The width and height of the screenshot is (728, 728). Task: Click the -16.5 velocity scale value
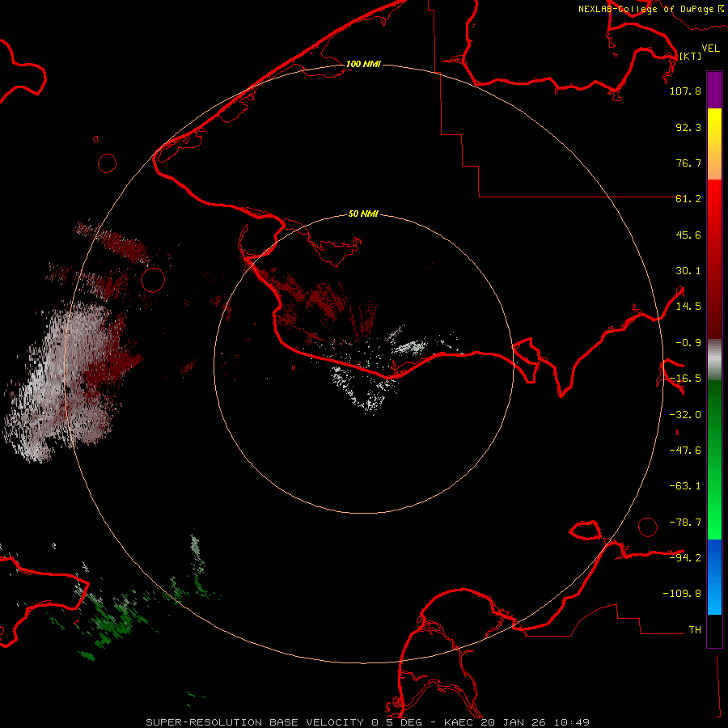click(x=685, y=379)
